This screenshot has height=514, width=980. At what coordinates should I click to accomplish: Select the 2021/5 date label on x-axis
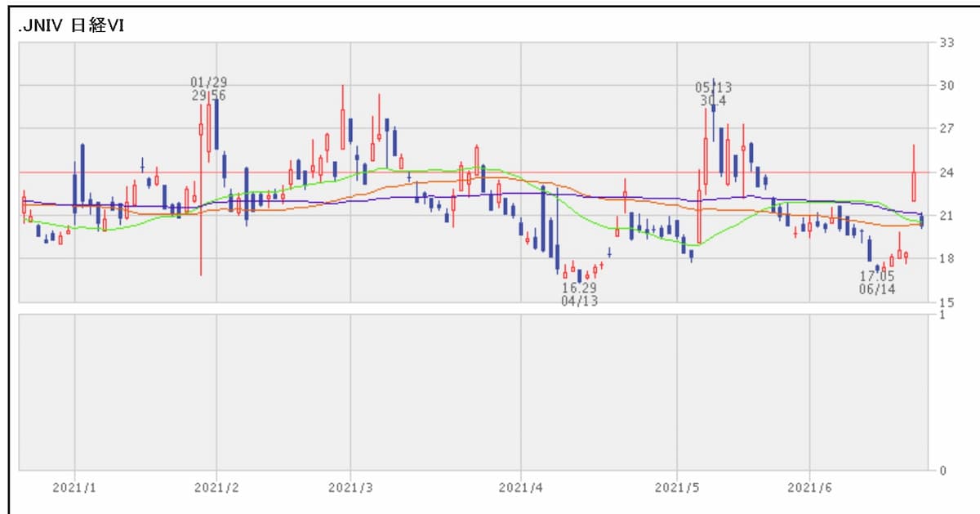677,488
